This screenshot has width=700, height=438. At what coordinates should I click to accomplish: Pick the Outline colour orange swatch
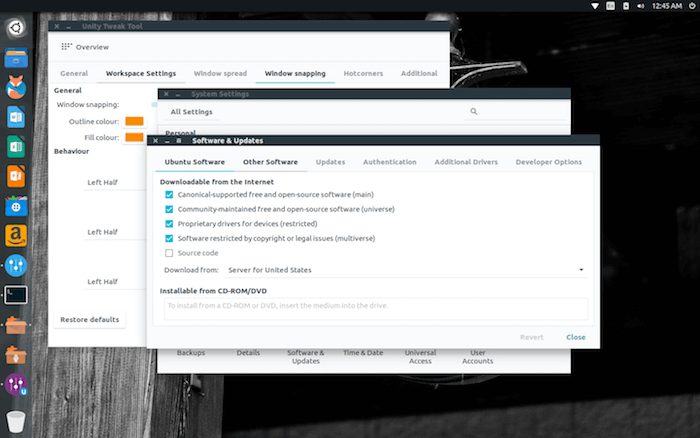click(x=134, y=121)
